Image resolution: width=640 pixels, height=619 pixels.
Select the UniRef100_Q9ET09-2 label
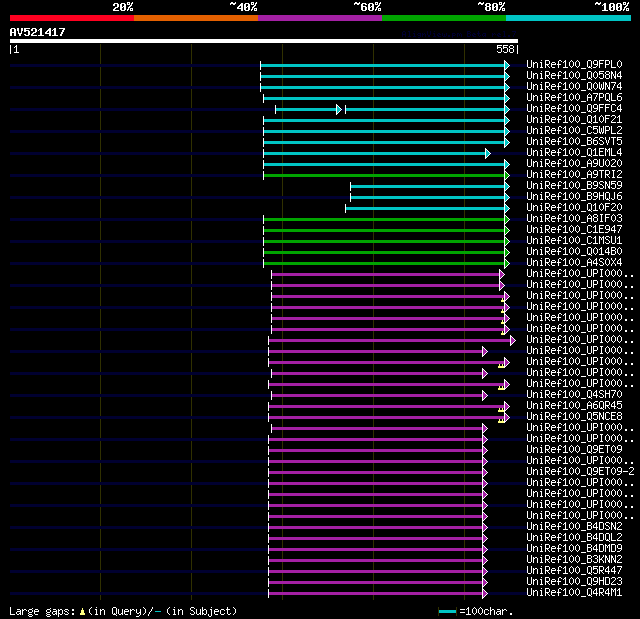pyautogui.click(x=580, y=472)
